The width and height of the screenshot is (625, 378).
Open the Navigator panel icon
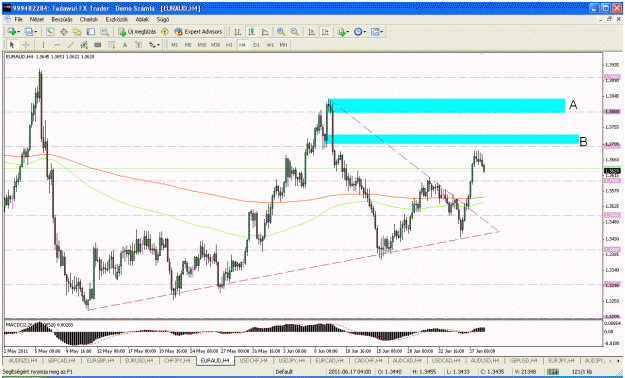77,32
